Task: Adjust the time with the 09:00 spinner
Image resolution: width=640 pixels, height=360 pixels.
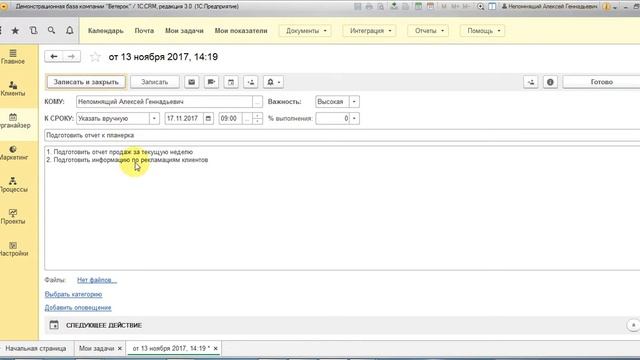Action: (x=258, y=118)
